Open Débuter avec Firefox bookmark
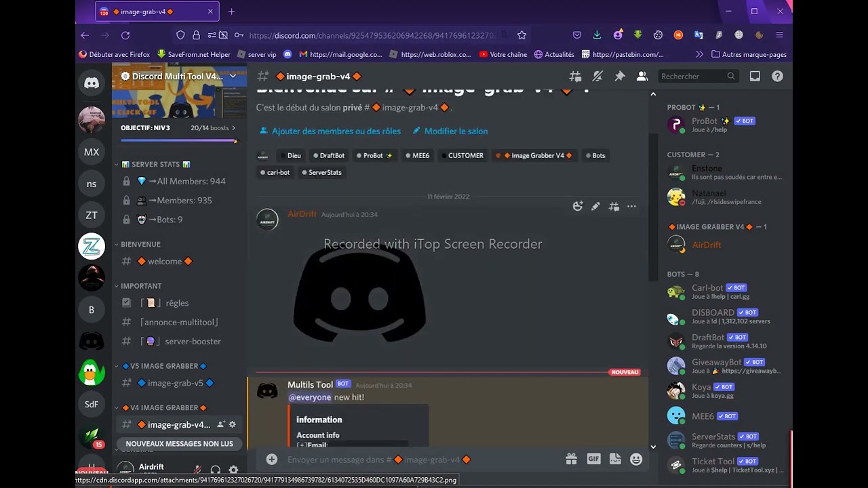 click(115, 54)
